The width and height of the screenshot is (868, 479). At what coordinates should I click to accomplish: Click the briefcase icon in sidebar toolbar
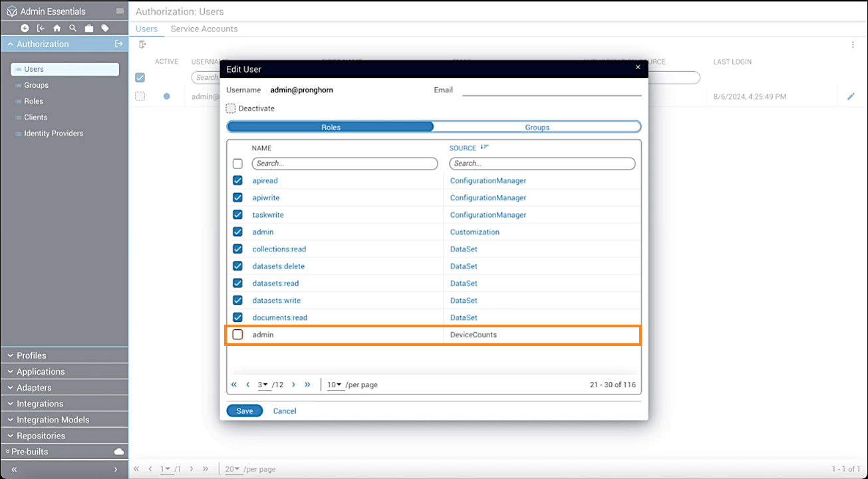[x=88, y=28]
